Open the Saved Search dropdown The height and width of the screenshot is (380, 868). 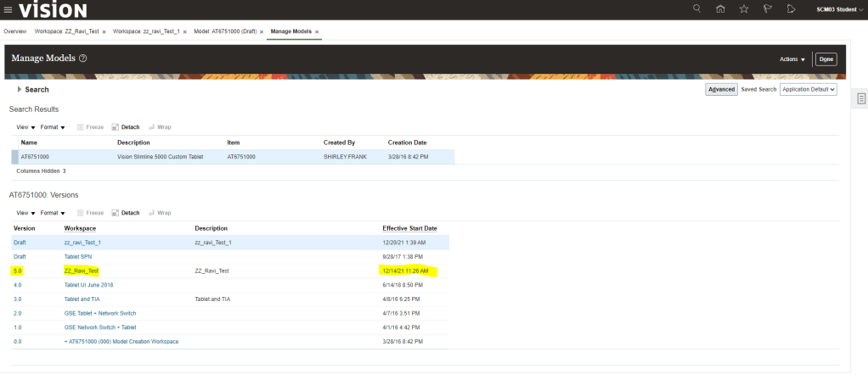[808, 89]
